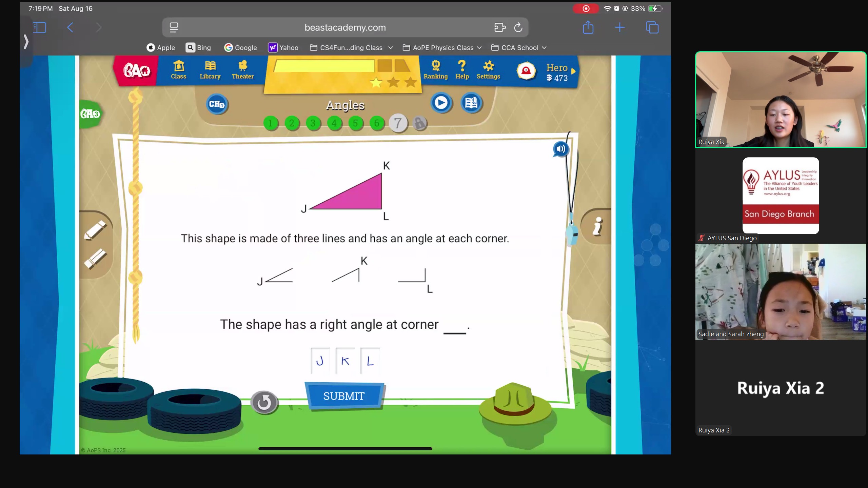This screenshot has height=488, width=868.
Task: Choose answer tile K
Action: click(345, 361)
